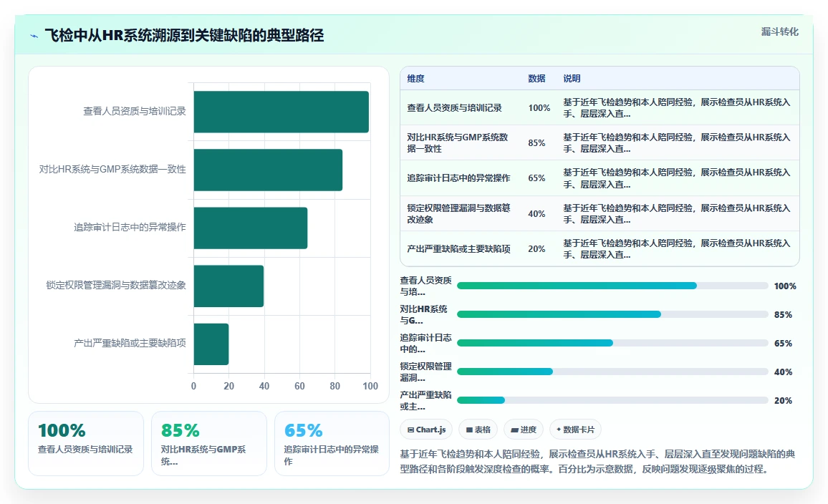Select the 数据卡片 tag
Image resolution: width=828 pixels, height=504 pixels.
[x=575, y=430]
